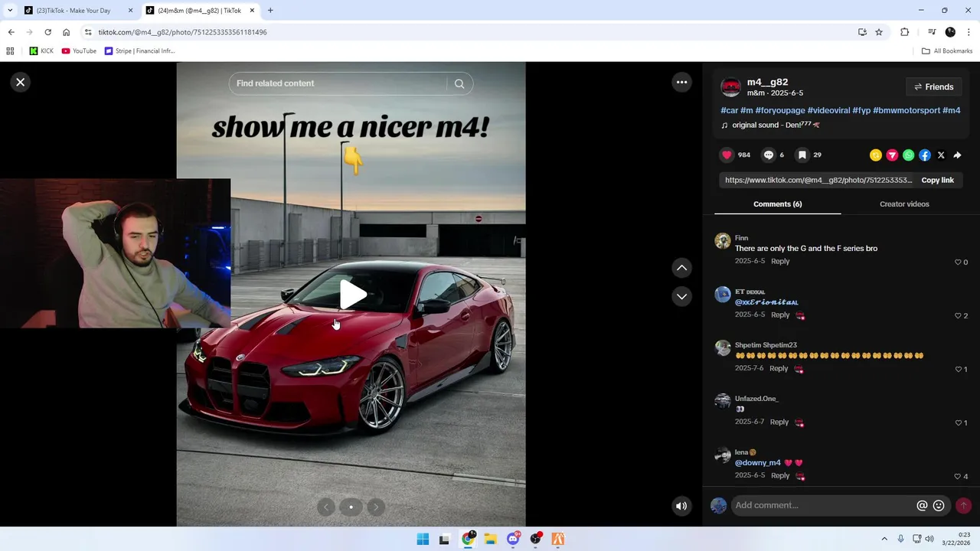Open File Explorer from taskbar
The width and height of the screenshot is (980, 551).
(490, 539)
